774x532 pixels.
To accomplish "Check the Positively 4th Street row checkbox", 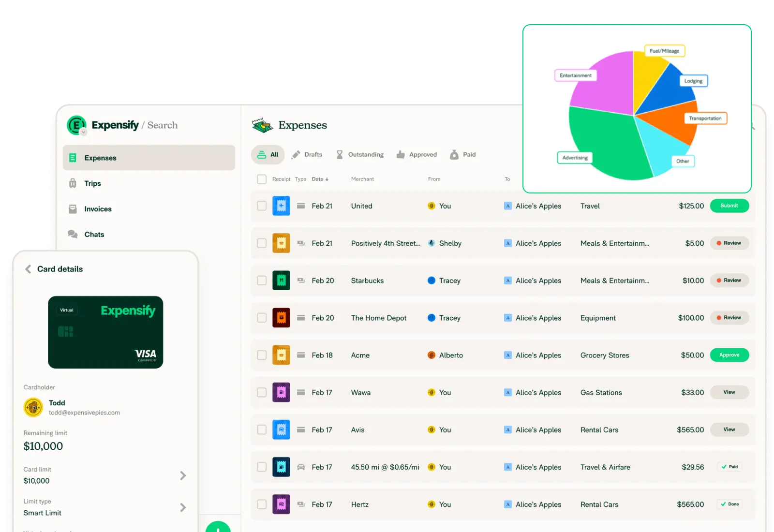I will pyautogui.click(x=262, y=243).
